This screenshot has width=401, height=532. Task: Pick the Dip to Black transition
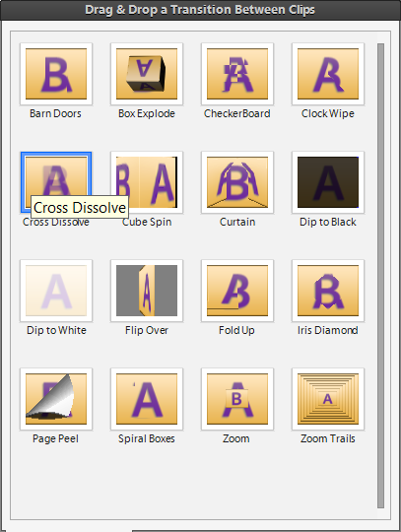point(328,182)
